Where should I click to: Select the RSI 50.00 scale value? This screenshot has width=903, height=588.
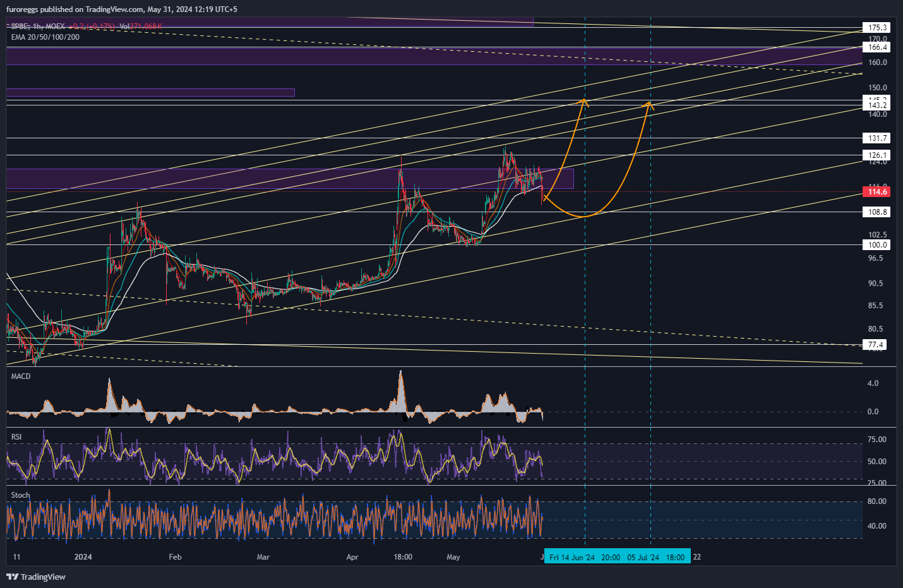877,462
